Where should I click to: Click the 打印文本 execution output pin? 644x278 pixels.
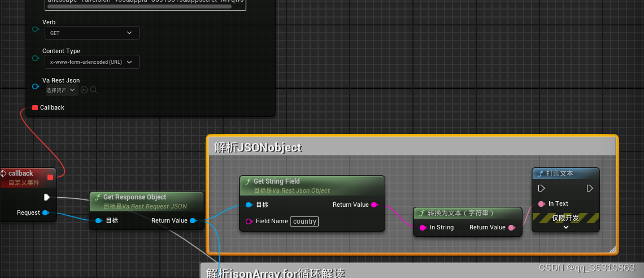[x=590, y=188]
